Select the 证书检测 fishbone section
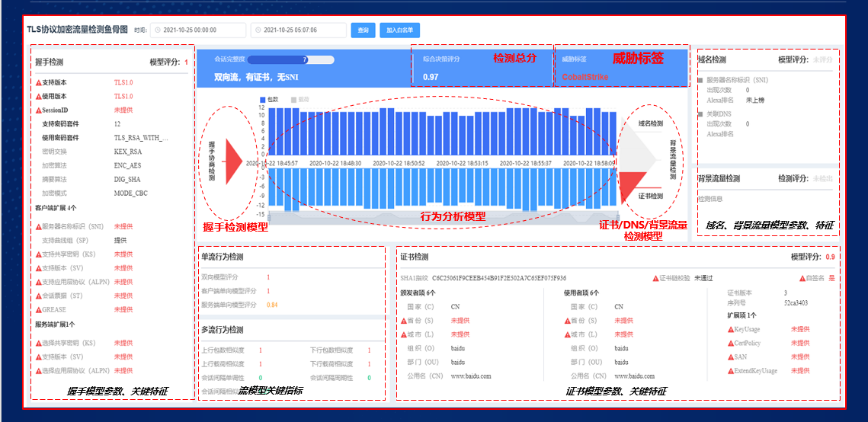This screenshot has height=422, width=868. click(x=650, y=196)
